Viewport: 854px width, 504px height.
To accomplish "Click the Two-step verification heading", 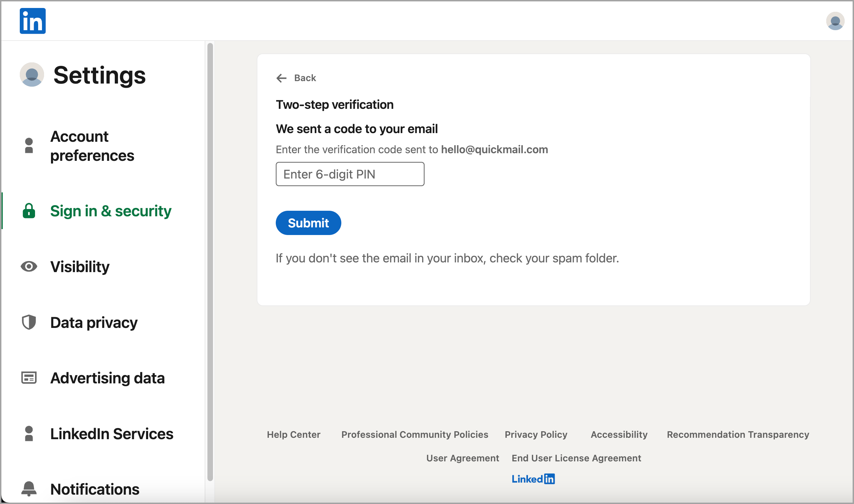I will [334, 104].
